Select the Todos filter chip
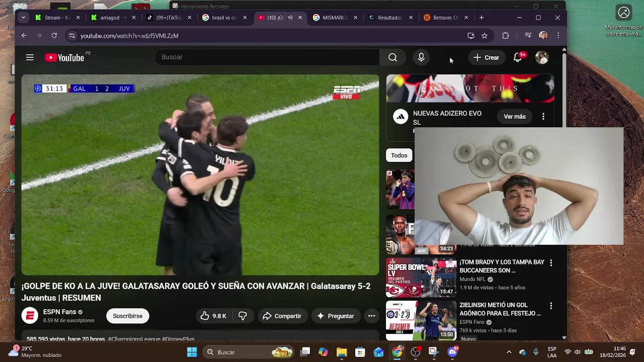 tap(399, 155)
